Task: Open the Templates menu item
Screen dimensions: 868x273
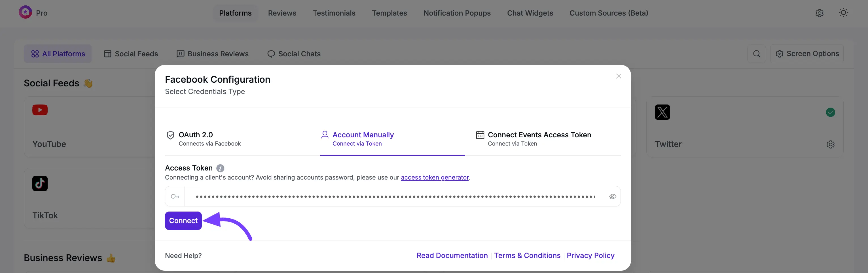Action: tap(389, 13)
